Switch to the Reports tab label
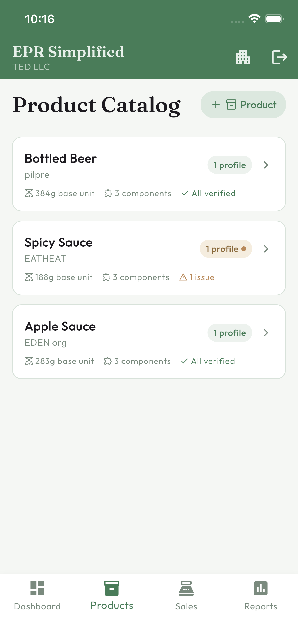Viewport: 298px width, 644px height. [261, 606]
